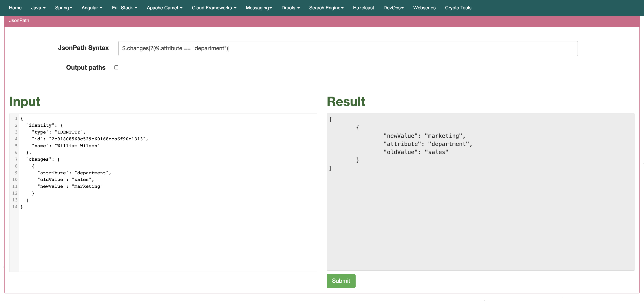The height and width of the screenshot is (302, 644).
Task: Open the Apache Camel dropdown
Action: click(165, 8)
